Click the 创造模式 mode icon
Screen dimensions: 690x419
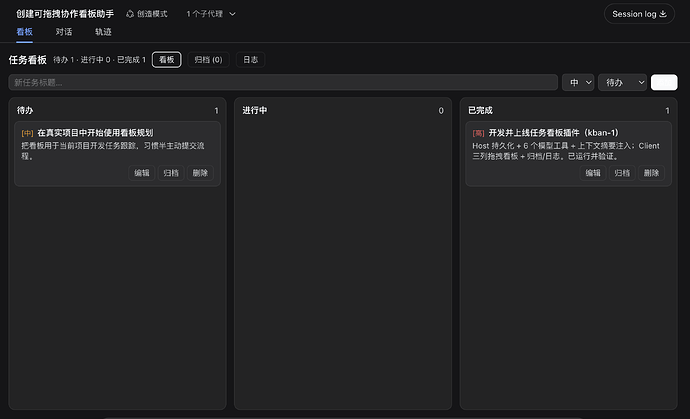tap(130, 14)
